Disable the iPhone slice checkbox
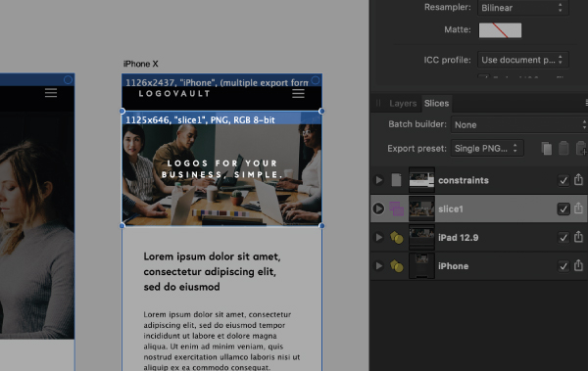This screenshot has height=371, width=588. [x=563, y=266]
